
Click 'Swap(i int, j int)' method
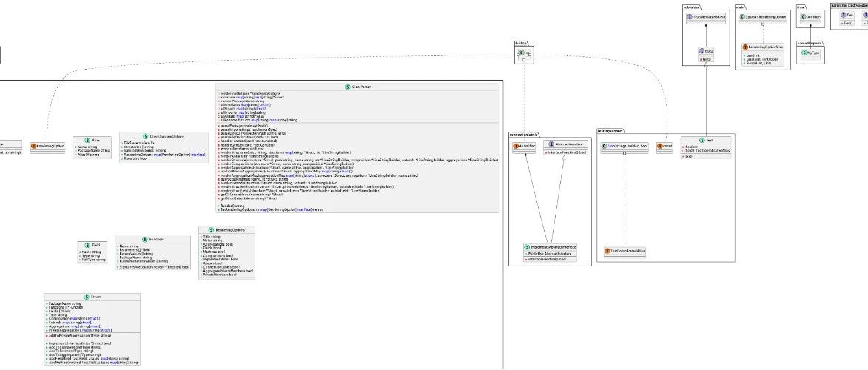[x=758, y=64]
